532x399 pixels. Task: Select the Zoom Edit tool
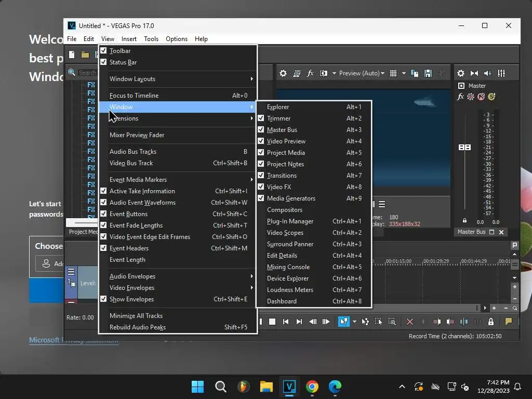pyautogui.click(x=392, y=322)
